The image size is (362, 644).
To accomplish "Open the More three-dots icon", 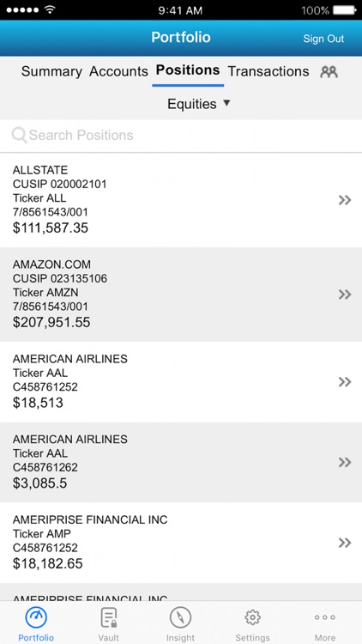I will (324, 617).
